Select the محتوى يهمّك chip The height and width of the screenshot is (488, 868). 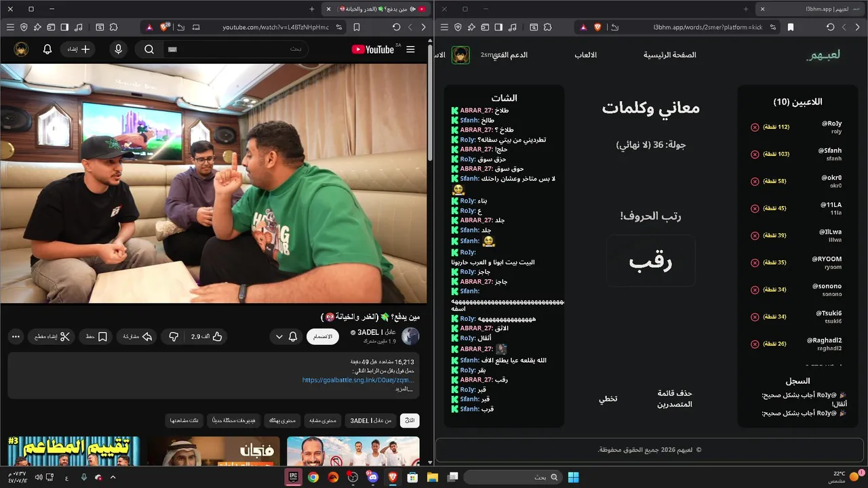pos(281,421)
